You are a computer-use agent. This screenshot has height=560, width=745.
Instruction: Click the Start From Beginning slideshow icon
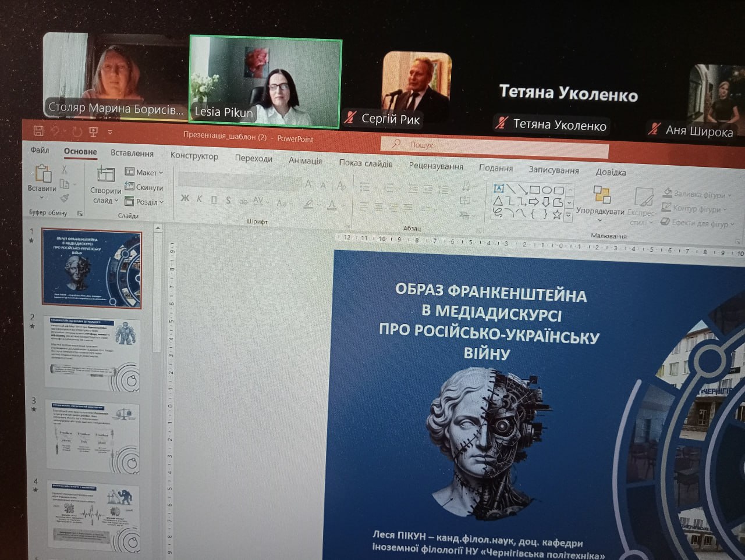tap(93, 132)
